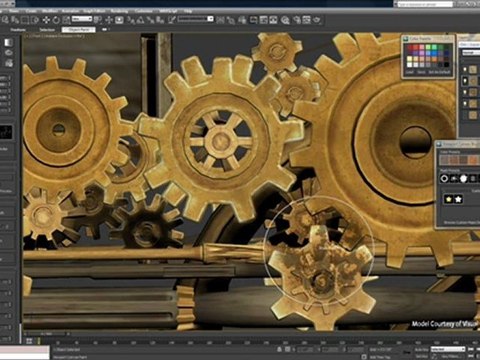Click Save in the Color Palette window
480x360 pixels.
tap(421, 72)
